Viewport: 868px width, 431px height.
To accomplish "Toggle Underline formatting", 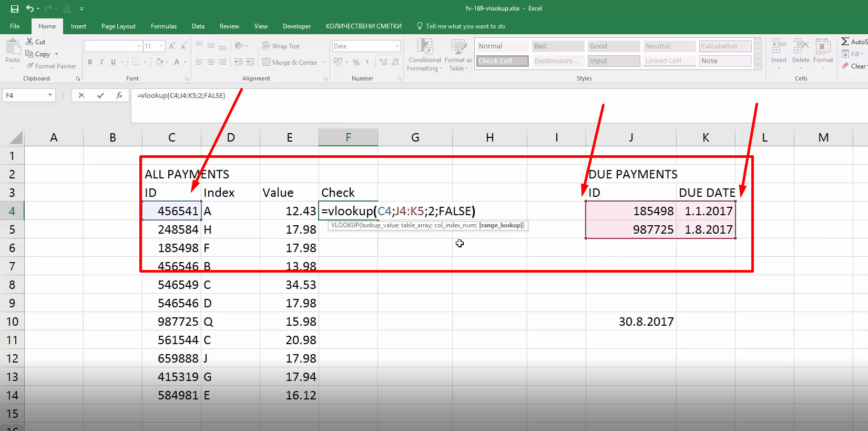I will [113, 62].
